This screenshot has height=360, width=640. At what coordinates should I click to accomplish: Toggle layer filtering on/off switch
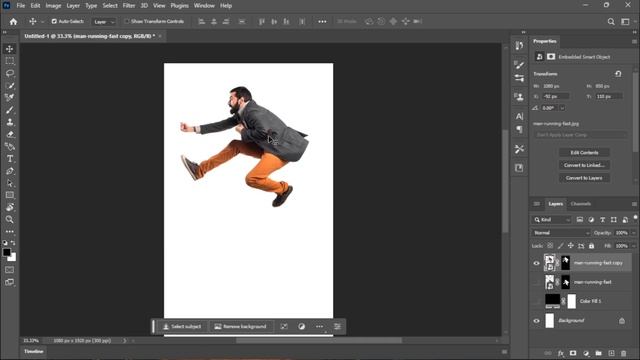[636, 218]
